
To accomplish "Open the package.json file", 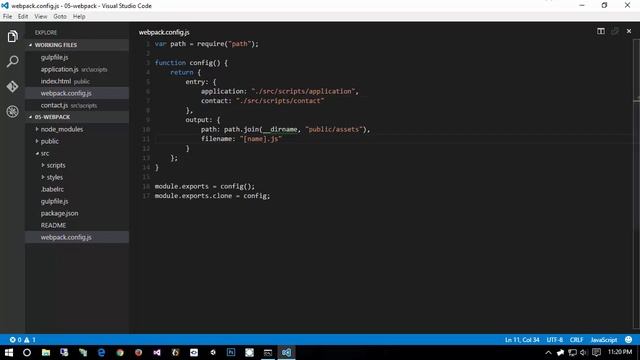I will click(77, 213).
